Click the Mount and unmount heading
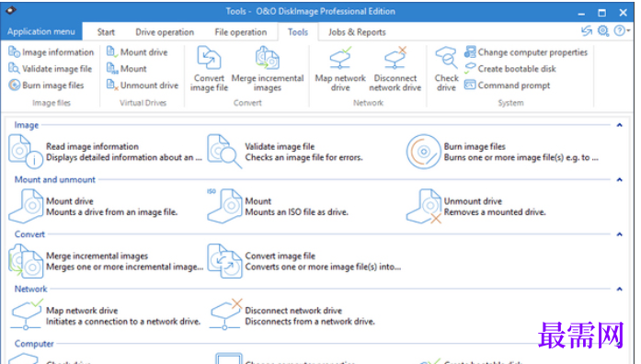Screen dimensions: 641x364 [x=55, y=180]
